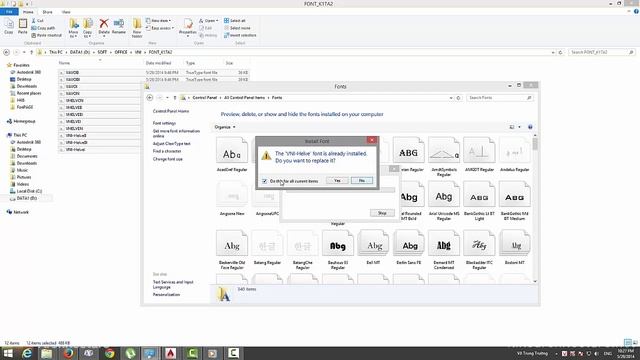The image size is (640, 360).
Task: Switch to the Home ribbon tab
Action: [28, 12]
